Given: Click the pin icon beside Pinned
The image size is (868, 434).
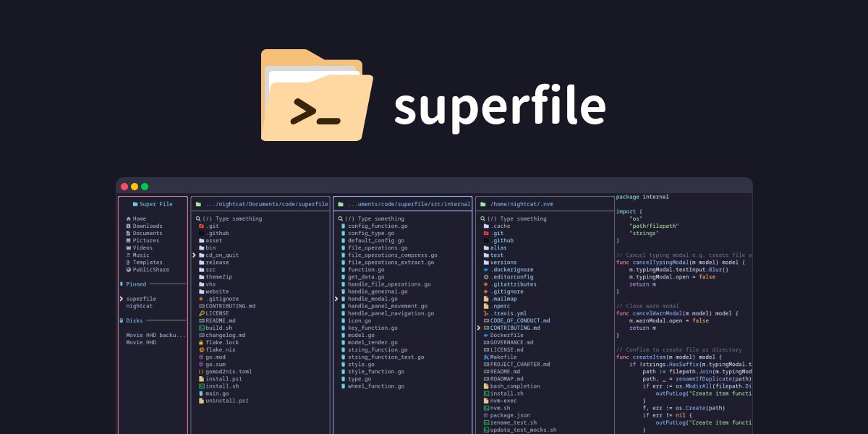Looking at the screenshot, I should [122, 284].
